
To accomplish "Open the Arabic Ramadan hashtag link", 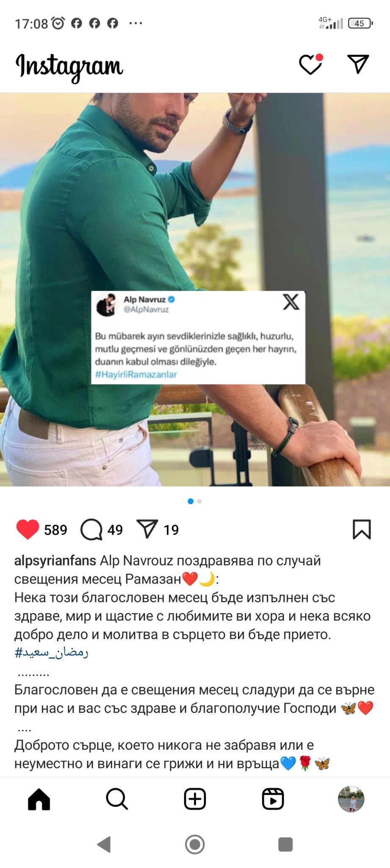I will [x=52, y=653].
